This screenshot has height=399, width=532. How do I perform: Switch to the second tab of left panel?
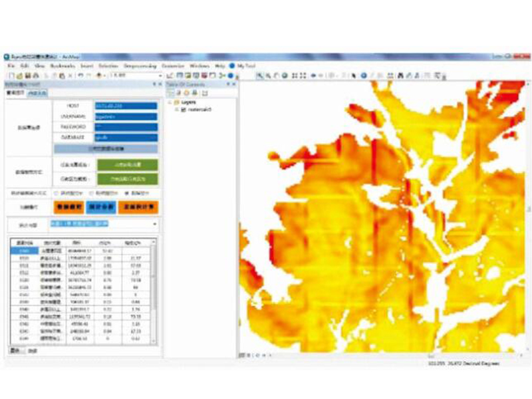pyautogui.click(x=38, y=93)
